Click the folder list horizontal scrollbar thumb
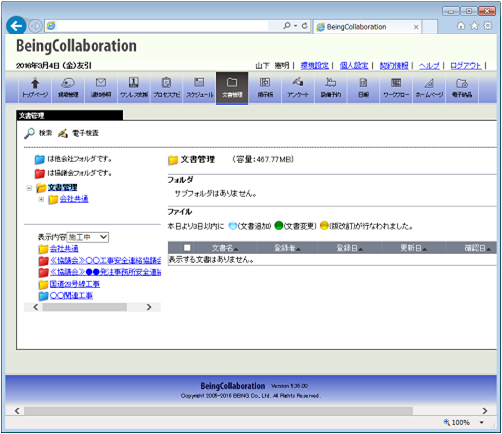The image size is (502, 434). pyautogui.click(x=85, y=307)
